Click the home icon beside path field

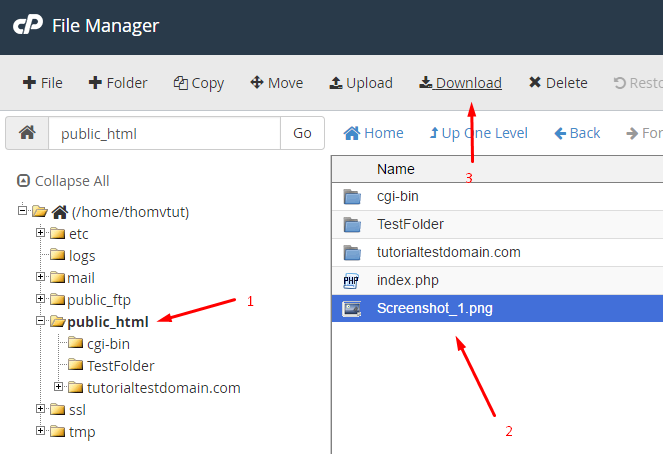pos(27,133)
